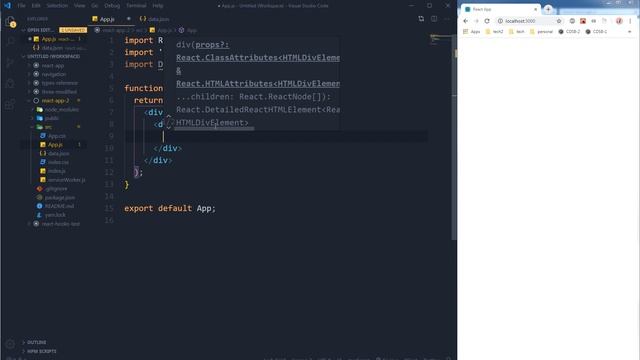Image resolution: width=640 pixels, height=360 pixels.
Task: Split the editor to the right
Action: coord(434,19)
